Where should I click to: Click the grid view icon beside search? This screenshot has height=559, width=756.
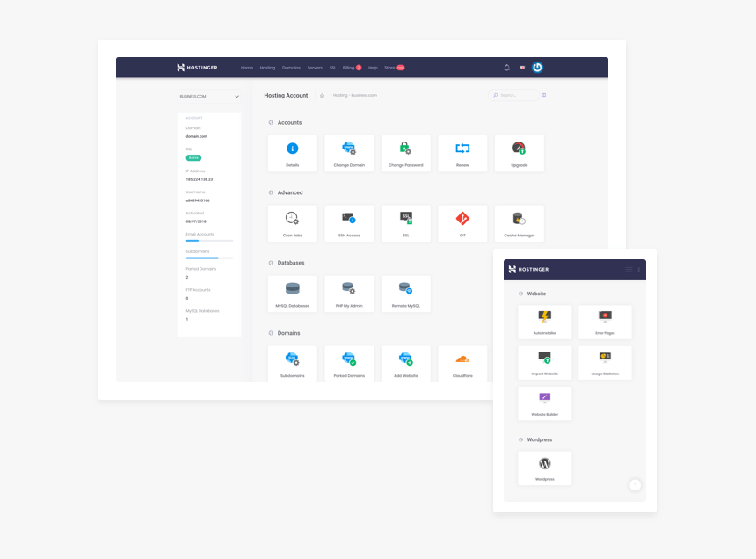point(544,95)
